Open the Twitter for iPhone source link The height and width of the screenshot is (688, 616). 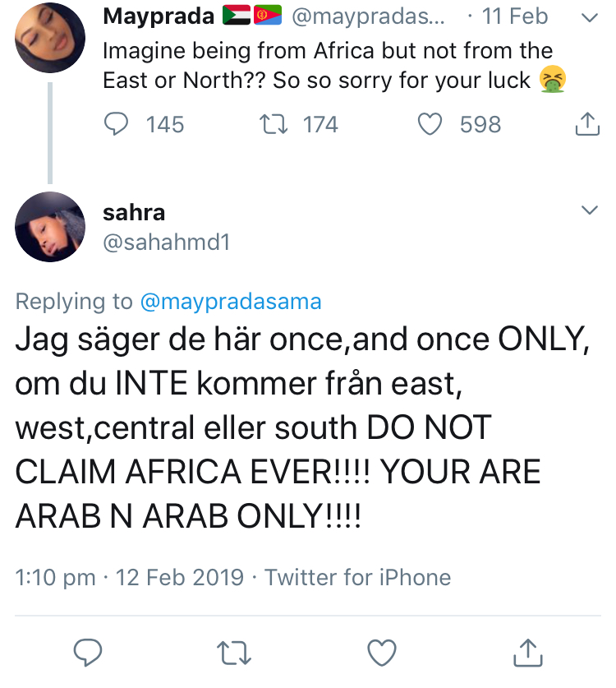coord(357,577)
